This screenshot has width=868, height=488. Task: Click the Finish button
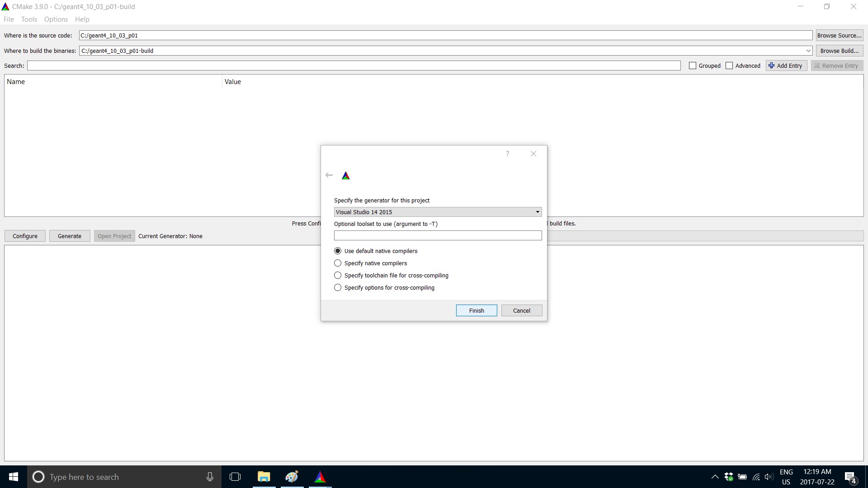point(476,310)
